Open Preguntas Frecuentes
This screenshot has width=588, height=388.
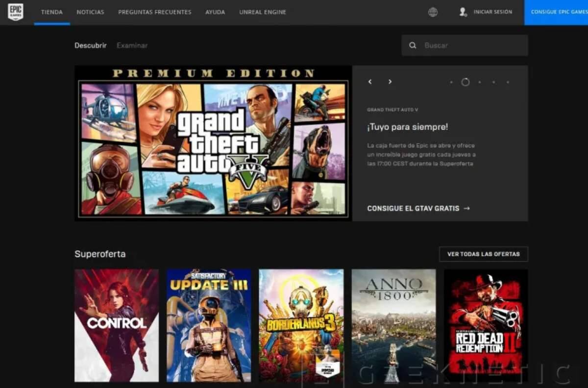click(x=155, y=12)
